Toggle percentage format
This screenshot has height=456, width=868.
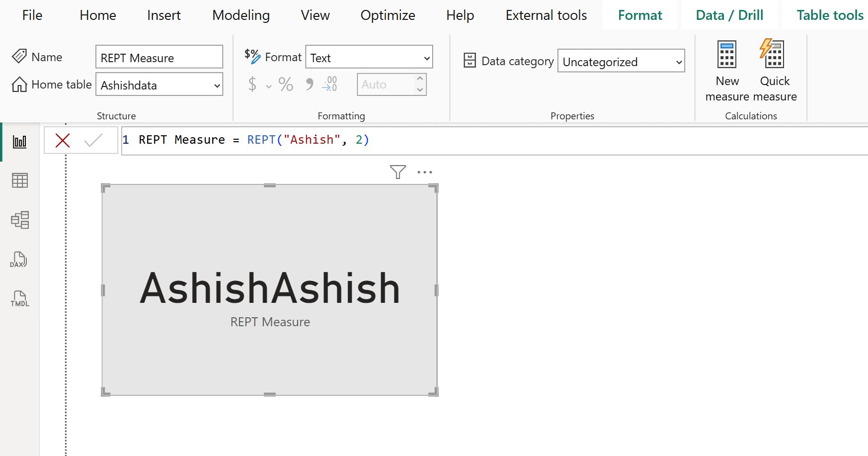click(285, 84)
